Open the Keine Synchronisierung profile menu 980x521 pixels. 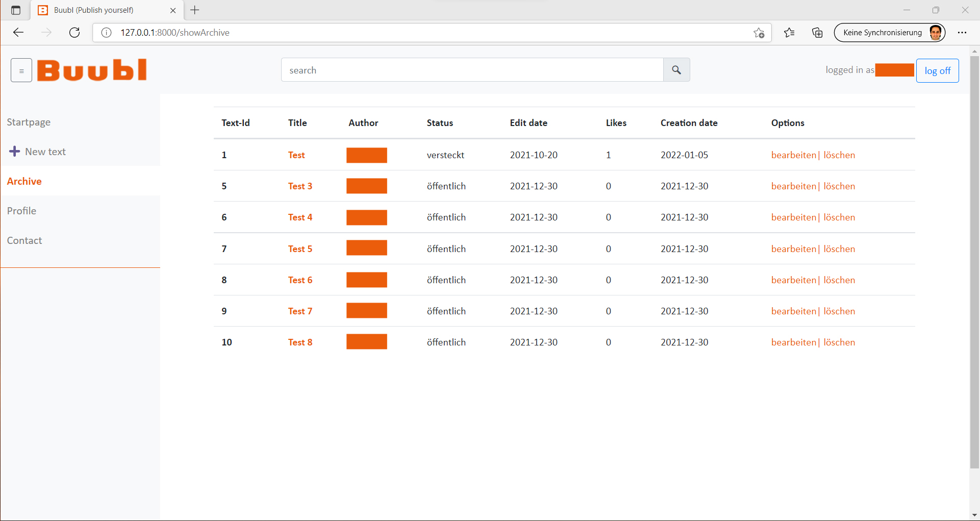[889, 33]
